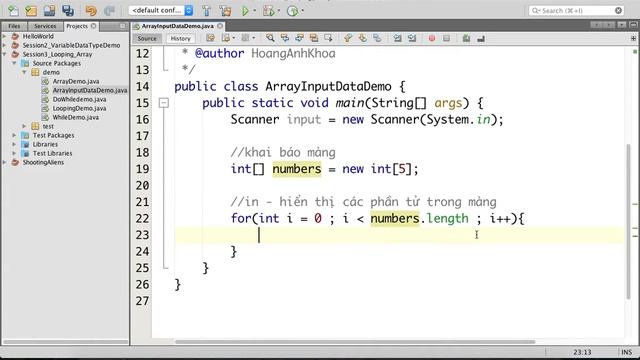Image resolution: width=640 pixels, height=360 pixels.
Task: Click the Clean and Build Project icon
Action: pyautogui.click(x=225, y=11)
